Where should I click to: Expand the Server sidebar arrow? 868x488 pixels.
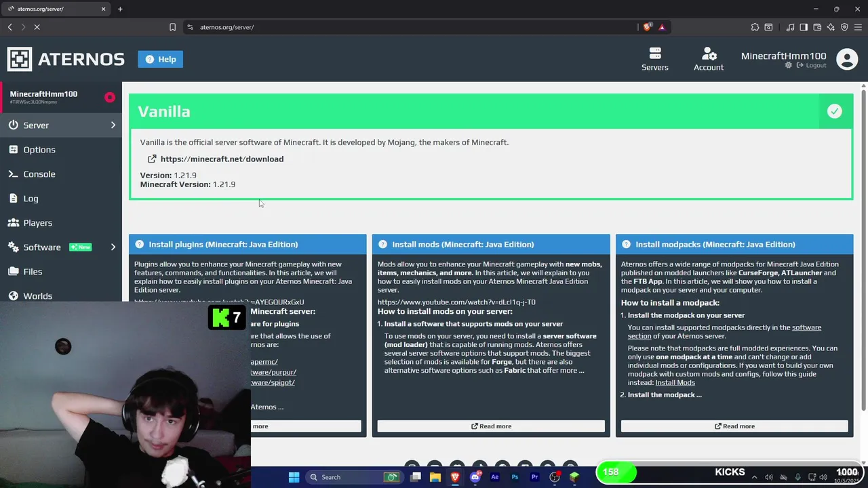(113, 125)
